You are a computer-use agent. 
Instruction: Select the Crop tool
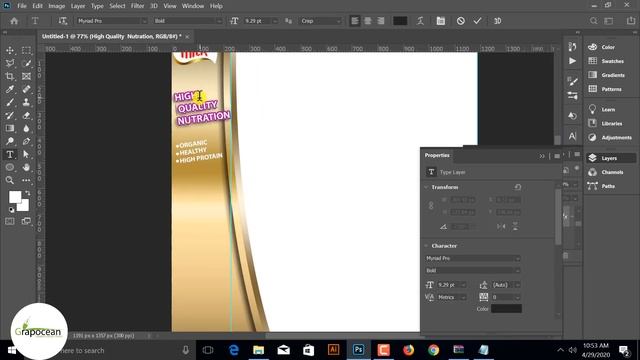[10, 76]
